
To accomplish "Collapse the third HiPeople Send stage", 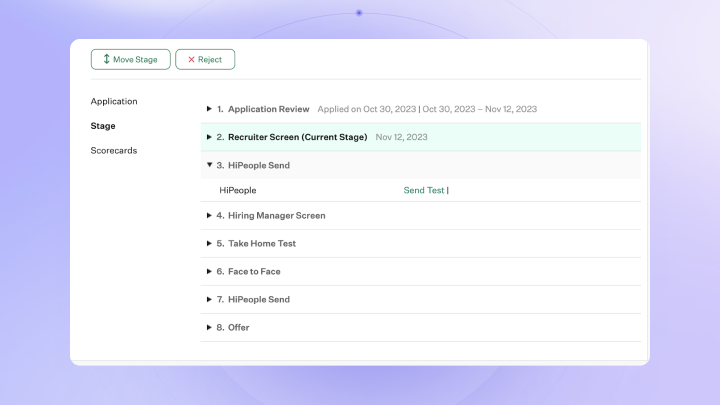I will point(209,165).
